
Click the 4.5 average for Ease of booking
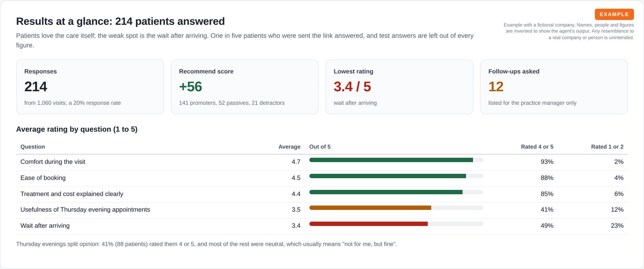(296, 178)
